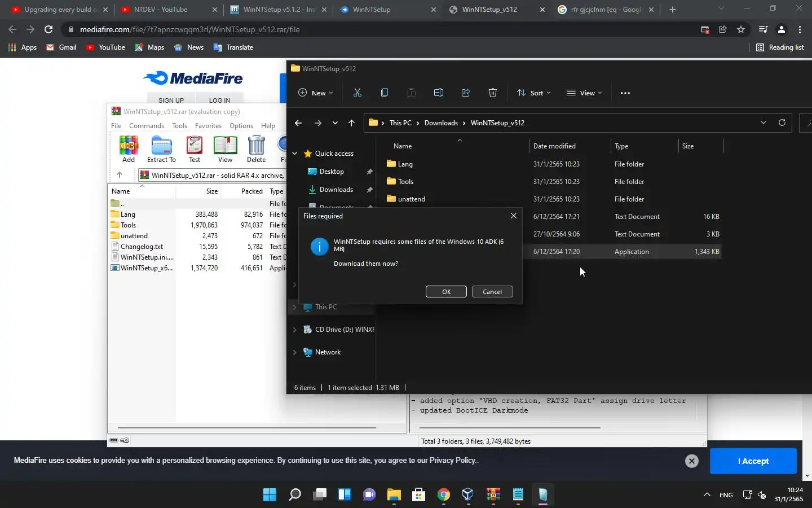Click WinRAR Test icon
This screenshot has height=508, width=812.
click(x=195, y=150)
